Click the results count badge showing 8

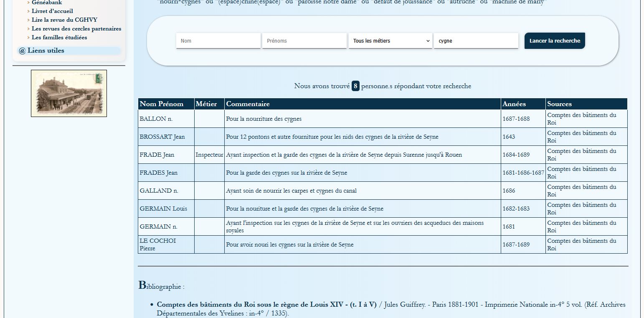point(355,86)
